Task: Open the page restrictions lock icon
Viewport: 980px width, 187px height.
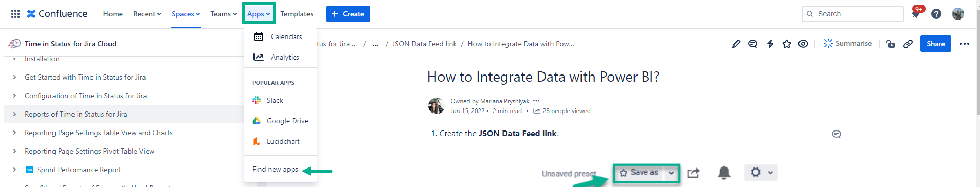Action: (891, 44)
